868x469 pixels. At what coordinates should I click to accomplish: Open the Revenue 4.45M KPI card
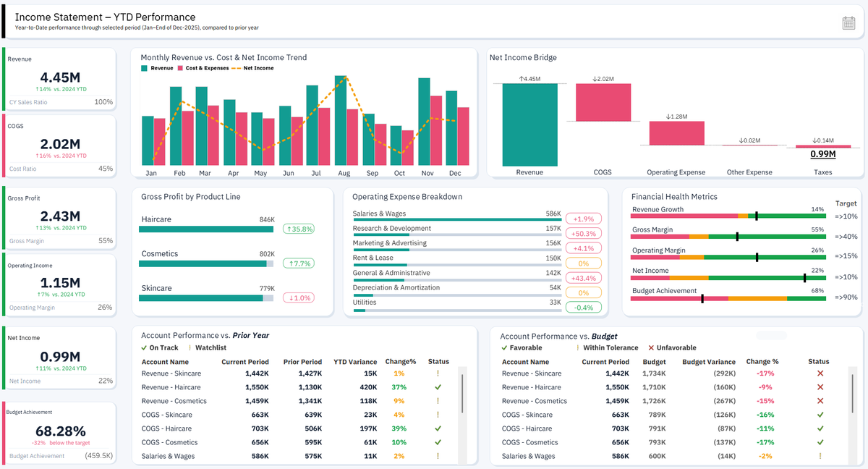(x=59, y=79)
